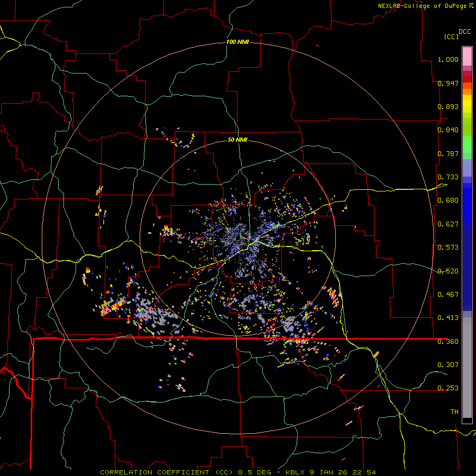Click the 9 JAN 26 date in the caption
This screenshot has width=476, height=476.
pyautogui.click(x=329, y=472)
